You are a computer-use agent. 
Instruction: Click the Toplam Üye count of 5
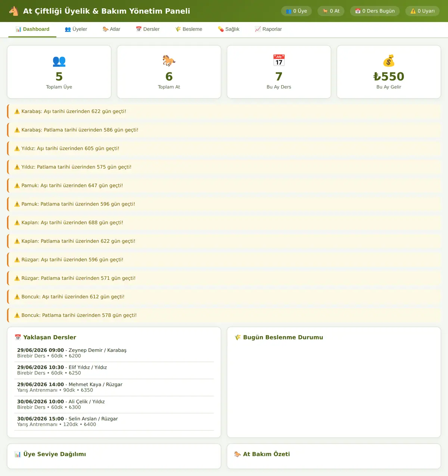pos(59,76)
